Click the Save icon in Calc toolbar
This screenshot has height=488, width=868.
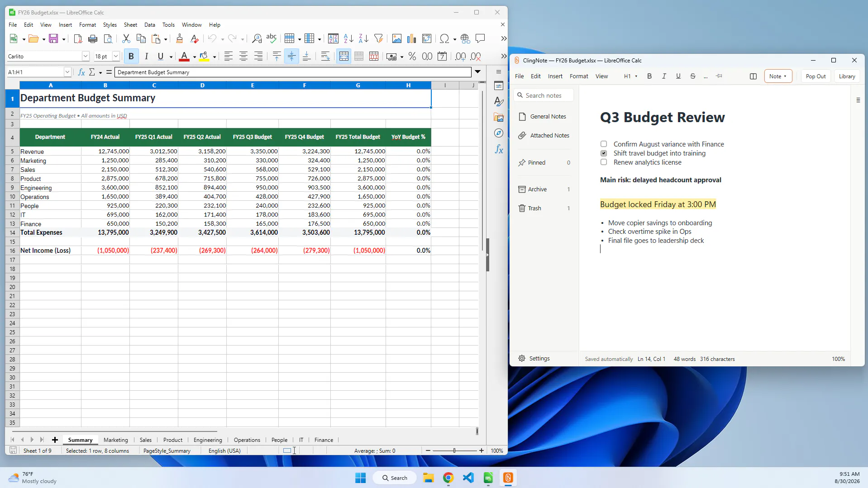click(x=53, y=38)
